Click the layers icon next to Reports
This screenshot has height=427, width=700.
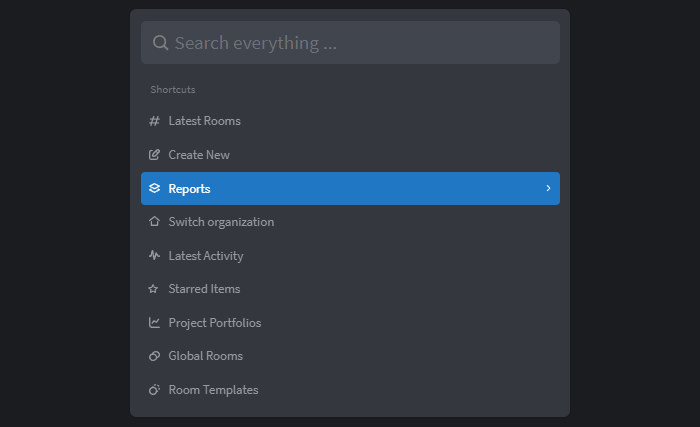pos(154,188)
